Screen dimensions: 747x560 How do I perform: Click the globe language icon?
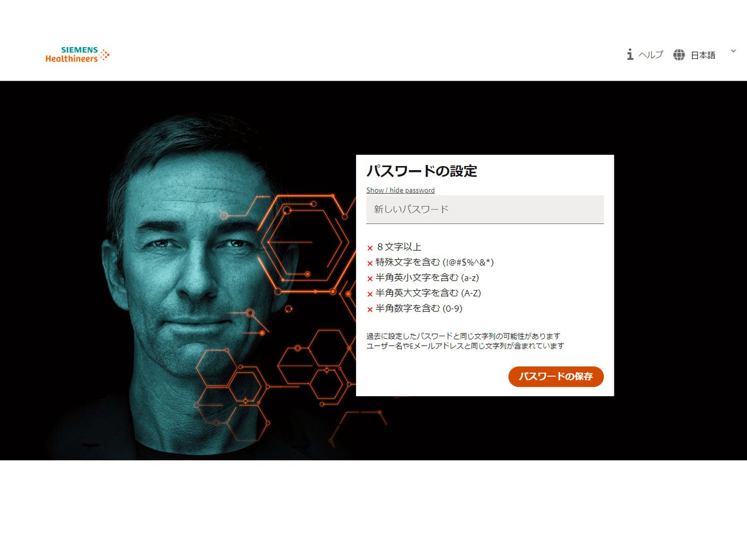click(679, 55)
